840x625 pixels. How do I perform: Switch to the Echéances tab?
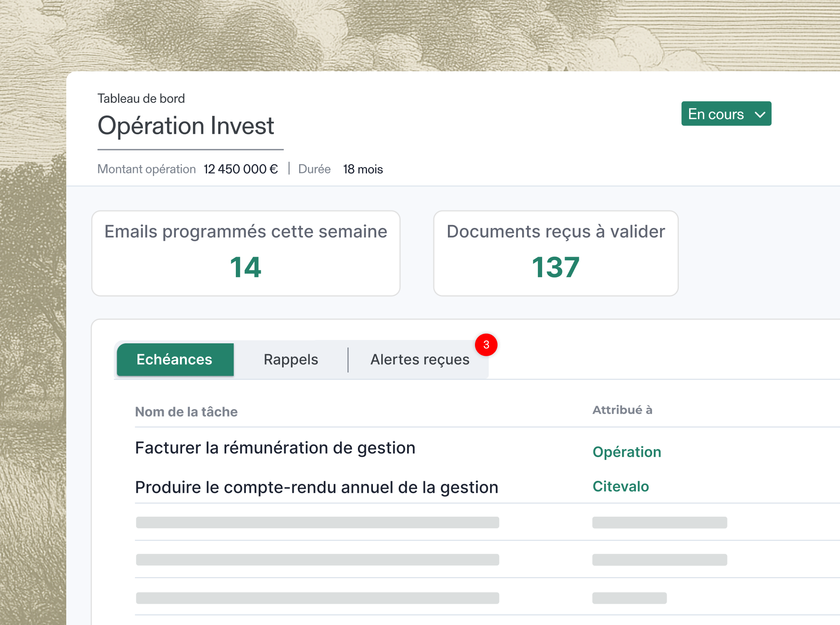point(175,360)
